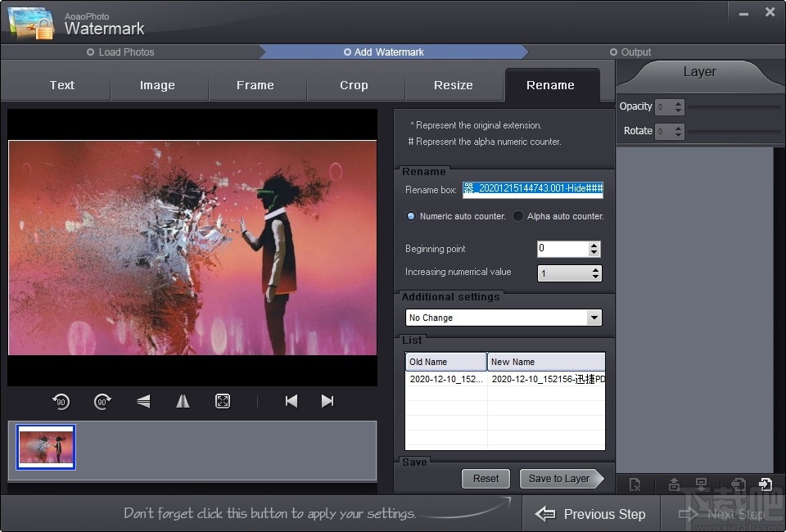
Task: Rotate image 90 degrees clockwise
Action: [102, 401]
